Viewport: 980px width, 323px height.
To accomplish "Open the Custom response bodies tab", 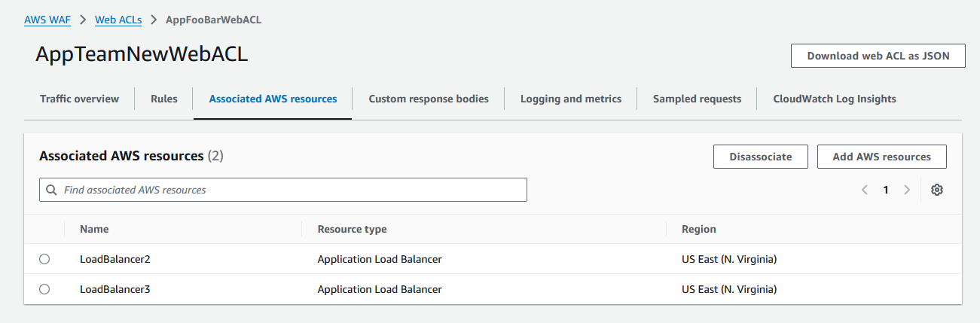I will pos(429,99).
